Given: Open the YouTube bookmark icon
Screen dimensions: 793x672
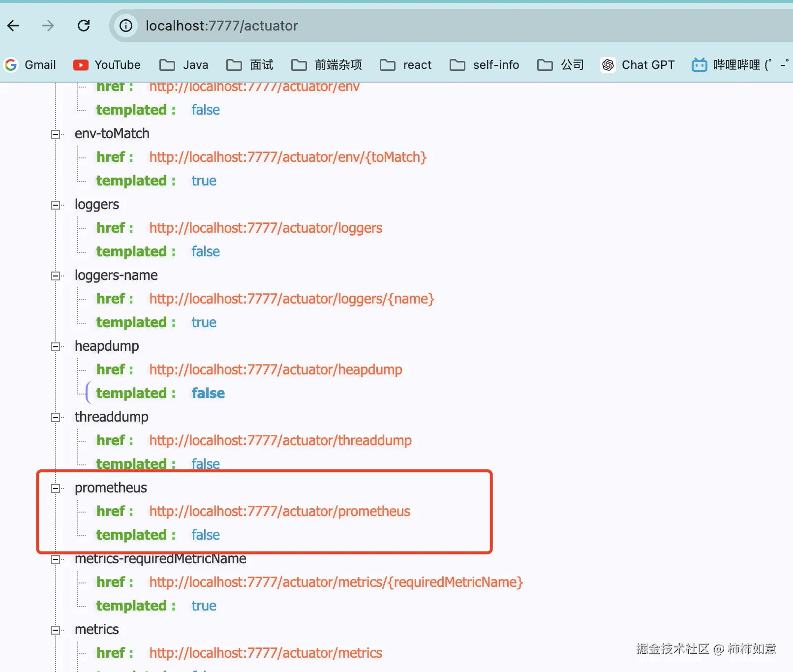Looking at the screenshot, I should 80,64.
